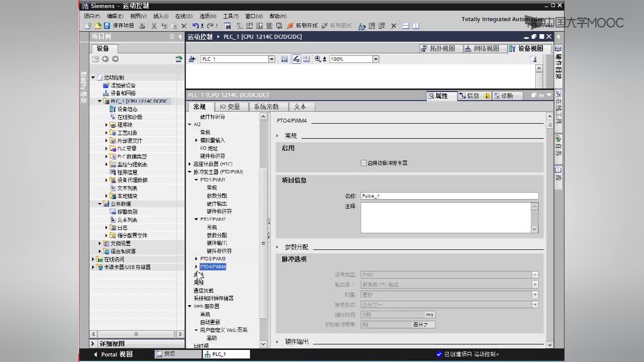Expand the 程序块 folder in project tree
Screen dimensions: 644x362
click(107, 125)
